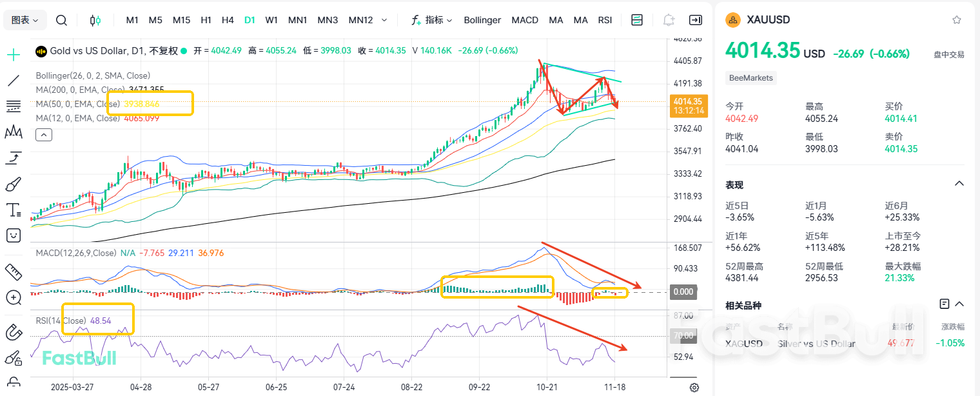Expand the extra timeframes chevron after MN12
Image resolution: width=980 pixels, height=396 pixels.
384,19
